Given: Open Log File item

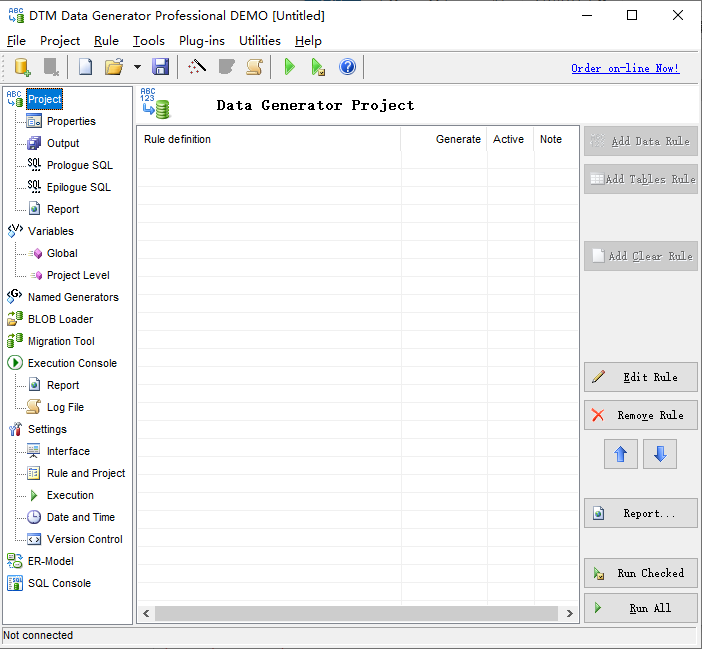Looking at the screenshot, I should click(65, 407).
